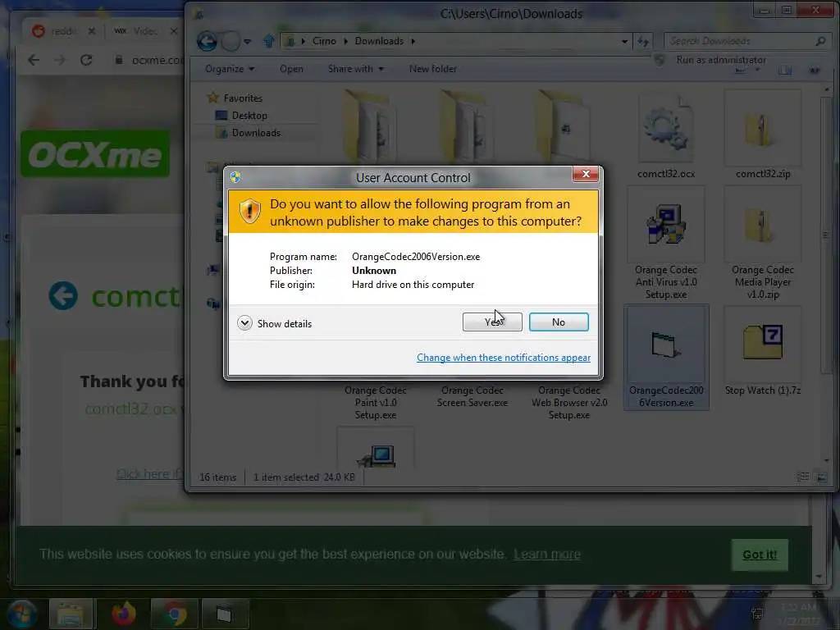Click the Explorer help icon
The width and height of the screenshot is (840, 630).
(814, 70)
